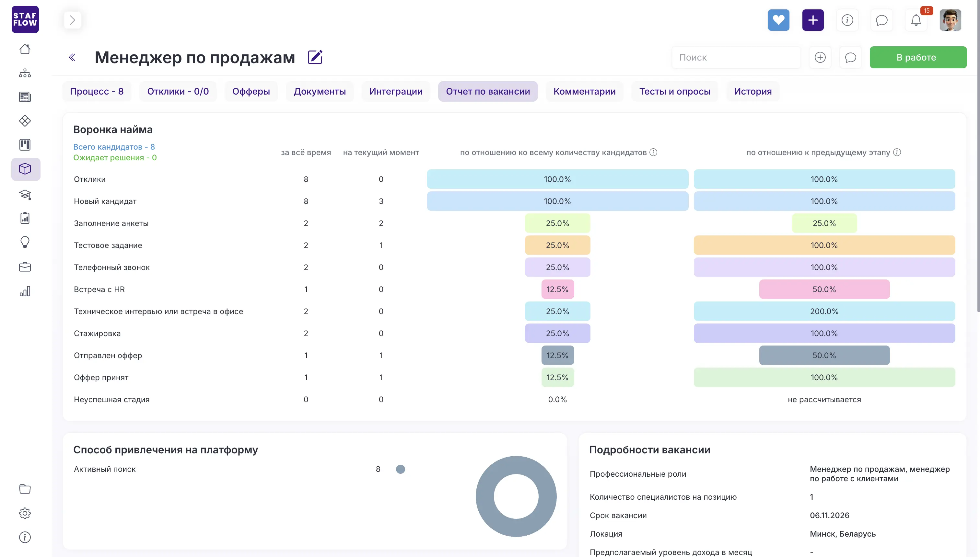Viewport: 980px width, 557px height.
Task: Click the purple plus create button
Action: [813, 20]
